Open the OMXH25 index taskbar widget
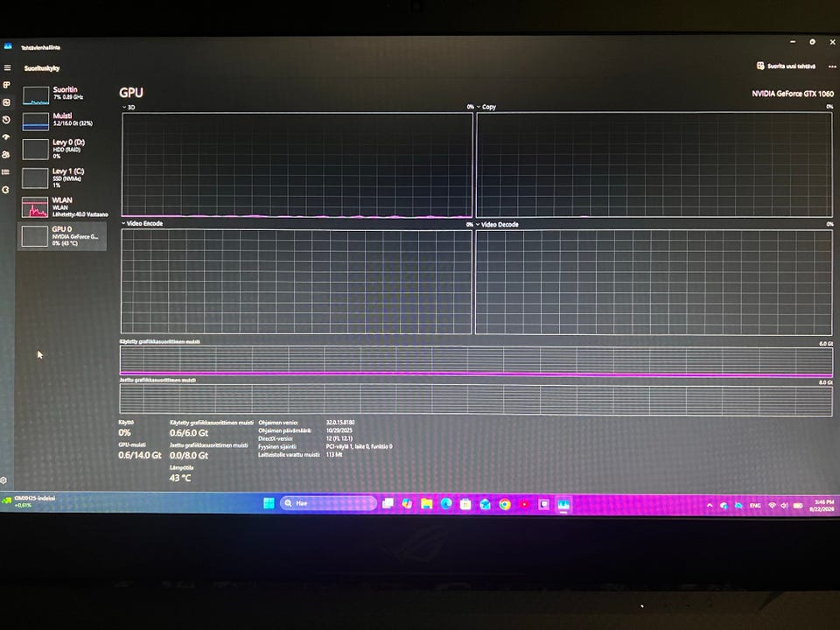 [29, 501]
